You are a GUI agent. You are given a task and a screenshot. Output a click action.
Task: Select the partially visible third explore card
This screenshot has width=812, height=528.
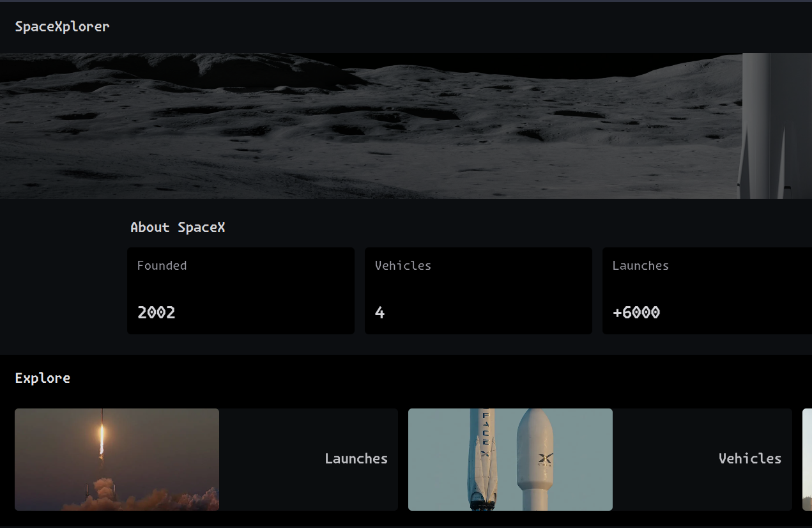807,459
